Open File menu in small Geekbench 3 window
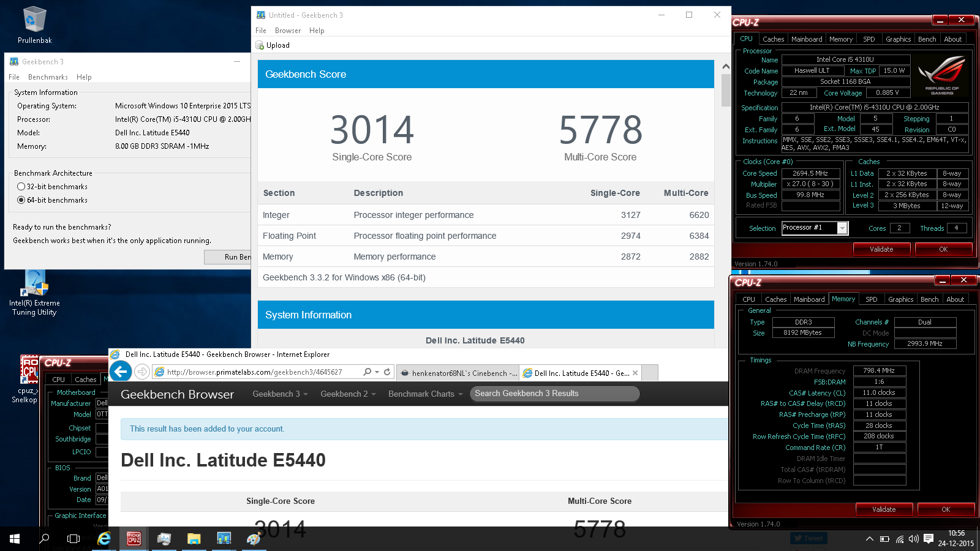Image resolution: width=980 pixels, height=551 pixels. pos(14,77)
